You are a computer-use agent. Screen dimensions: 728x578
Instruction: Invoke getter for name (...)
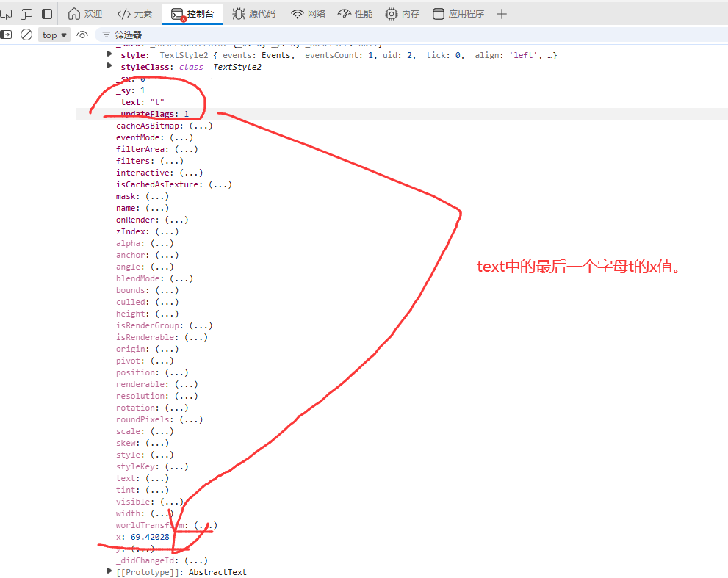click(157, 208)
